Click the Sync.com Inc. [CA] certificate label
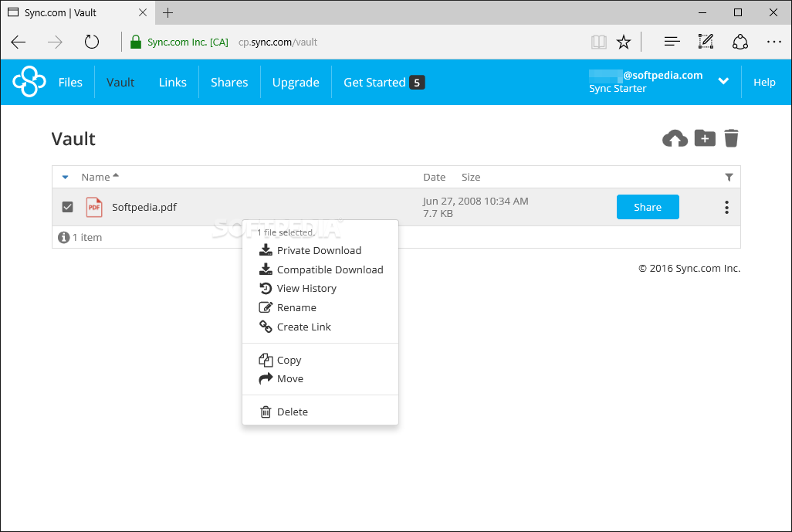The image size is (792, 532). [188, 42]
